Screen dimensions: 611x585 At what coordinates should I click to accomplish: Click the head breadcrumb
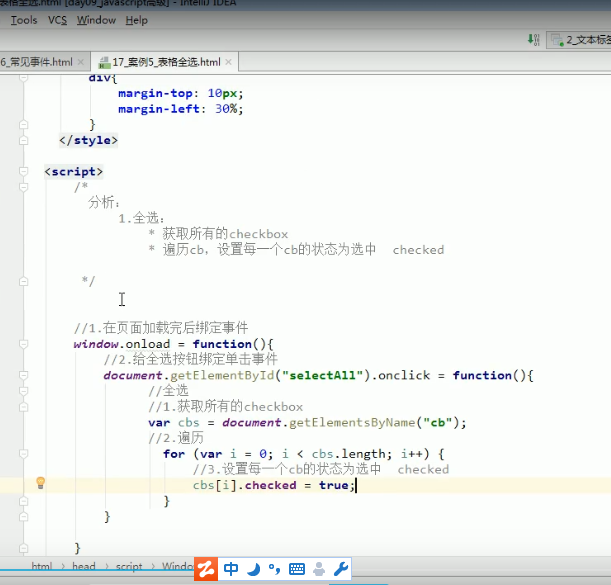[84, 566]
